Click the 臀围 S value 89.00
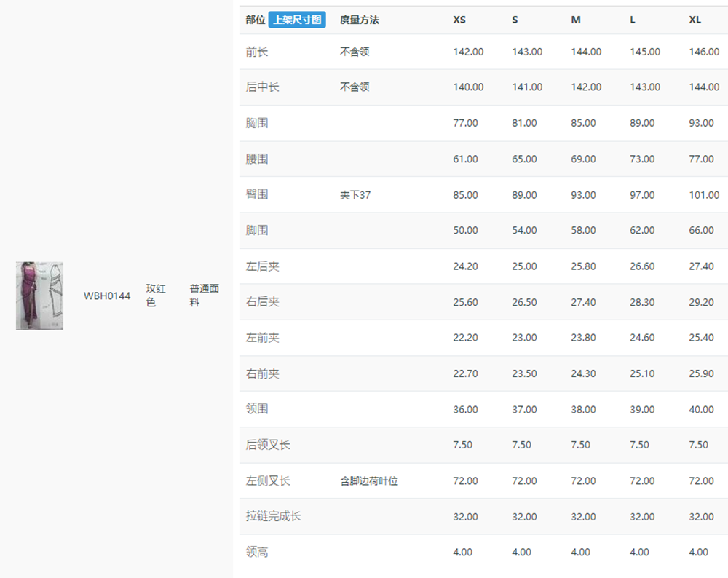Screen dimensions: 728x578 pyautogui.click(x=524, y=195)
